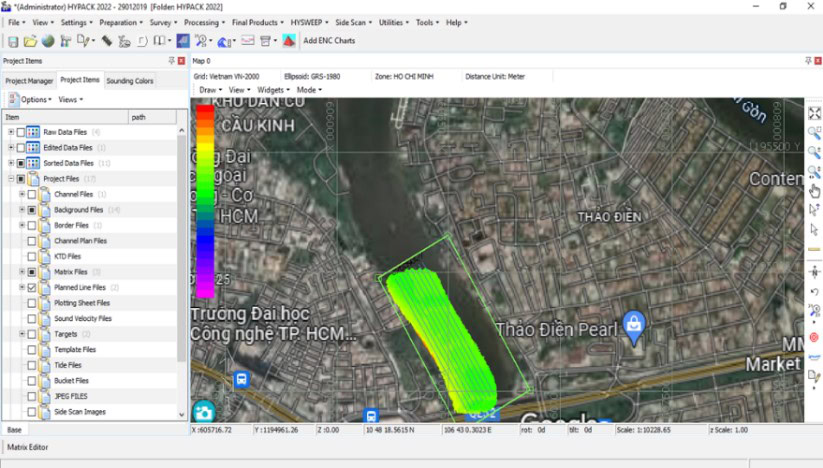The image size is (823, 468).
Task: Click the green sounding matrix on the river
Action: click(442, 339)
